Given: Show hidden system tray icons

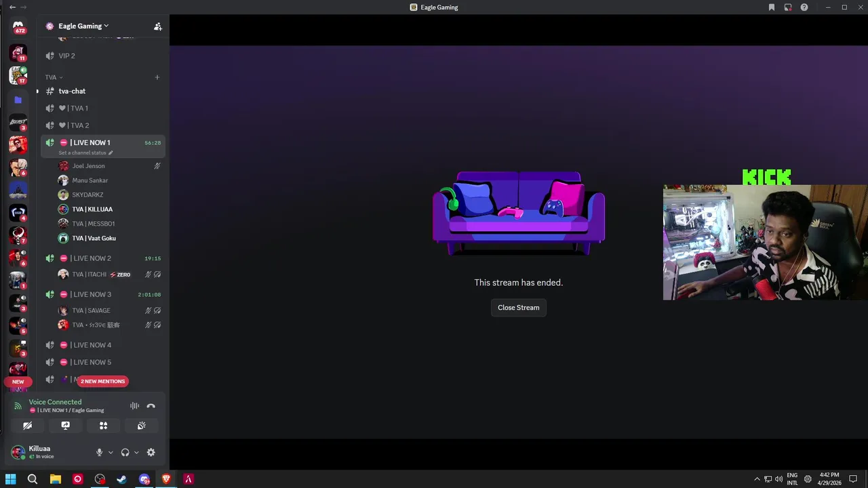Looking at the screenshot, I should [757, 479].
